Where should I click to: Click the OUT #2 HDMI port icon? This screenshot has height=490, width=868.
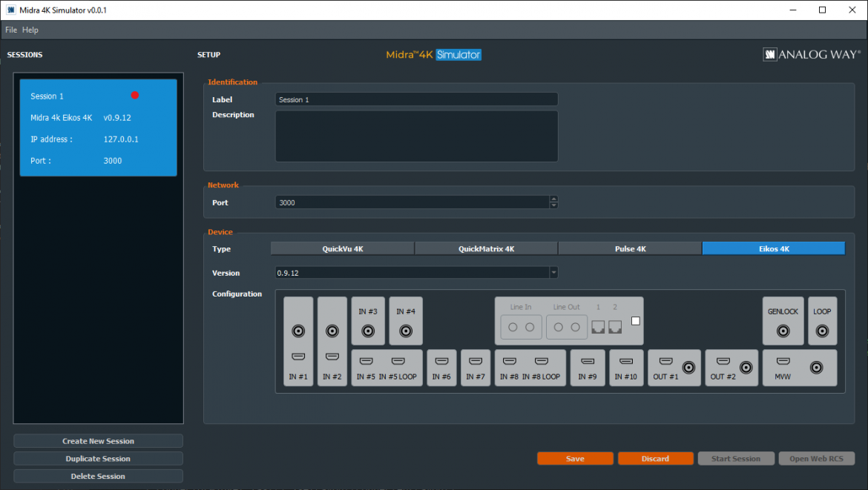723,361
